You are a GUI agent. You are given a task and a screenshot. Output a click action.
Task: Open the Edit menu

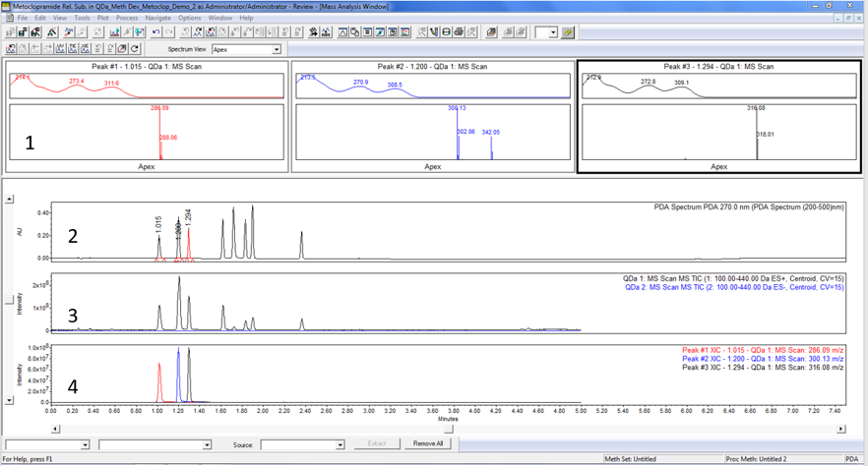click(40, 18)
